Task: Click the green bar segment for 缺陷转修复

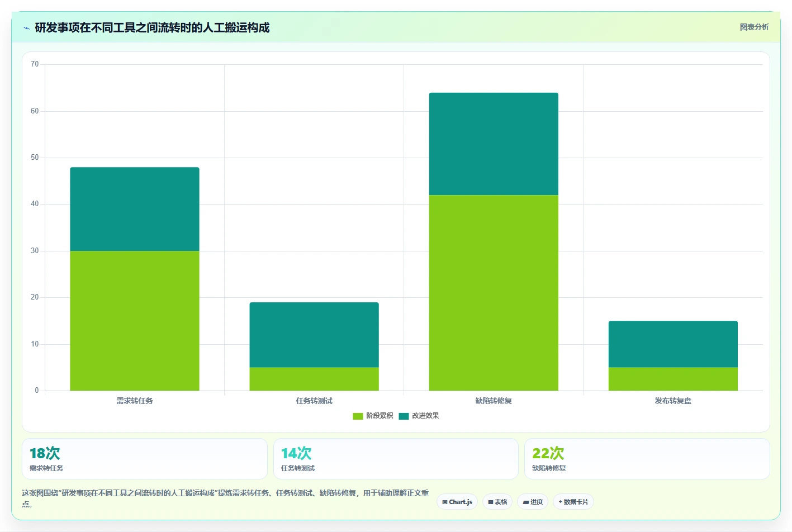Action: (x=494, y=293)
